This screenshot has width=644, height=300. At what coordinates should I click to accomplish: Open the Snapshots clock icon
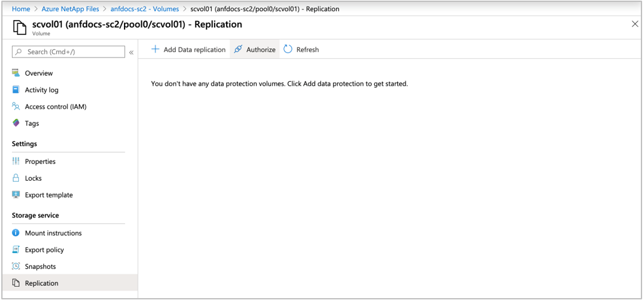point(16,266)
